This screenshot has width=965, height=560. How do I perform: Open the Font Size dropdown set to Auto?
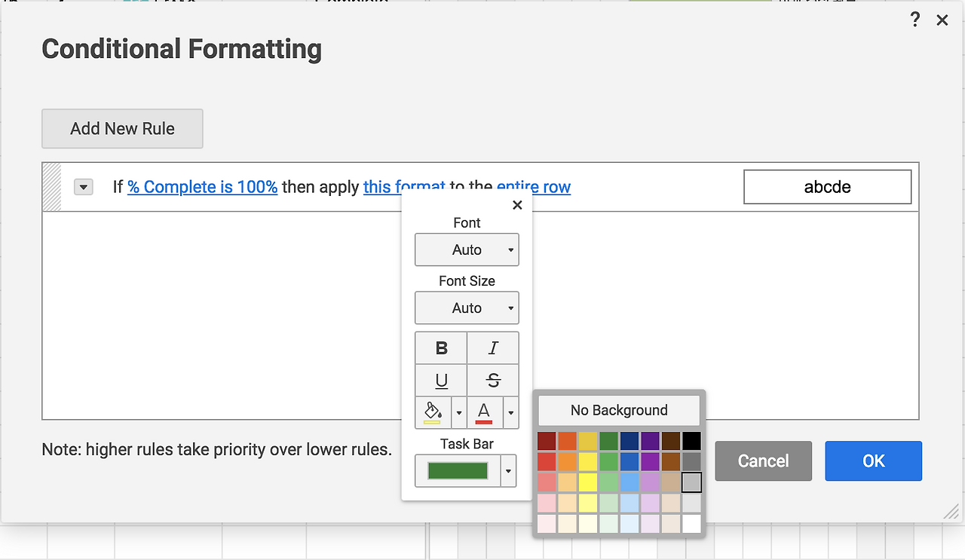[467, 308]
